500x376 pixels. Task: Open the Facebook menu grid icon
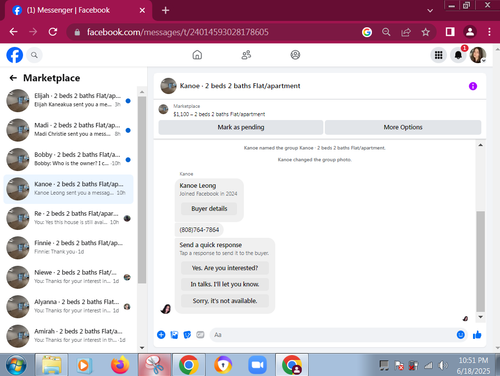(439, 55)
